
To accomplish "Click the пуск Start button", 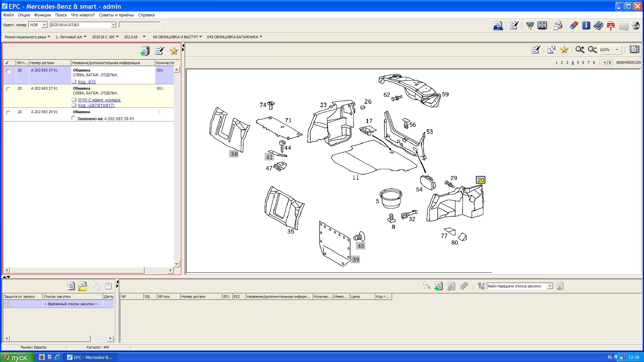I will pos(17,357).
